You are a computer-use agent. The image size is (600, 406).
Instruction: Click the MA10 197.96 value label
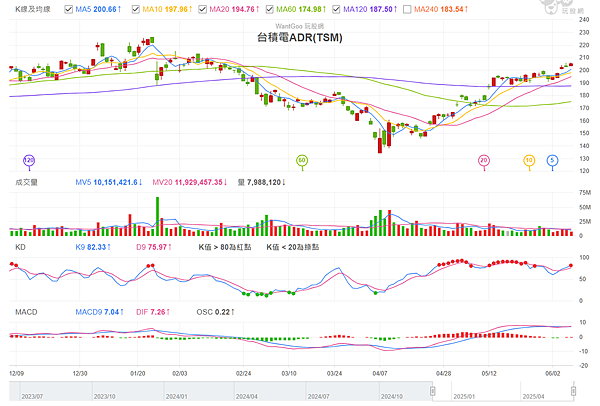167,9
